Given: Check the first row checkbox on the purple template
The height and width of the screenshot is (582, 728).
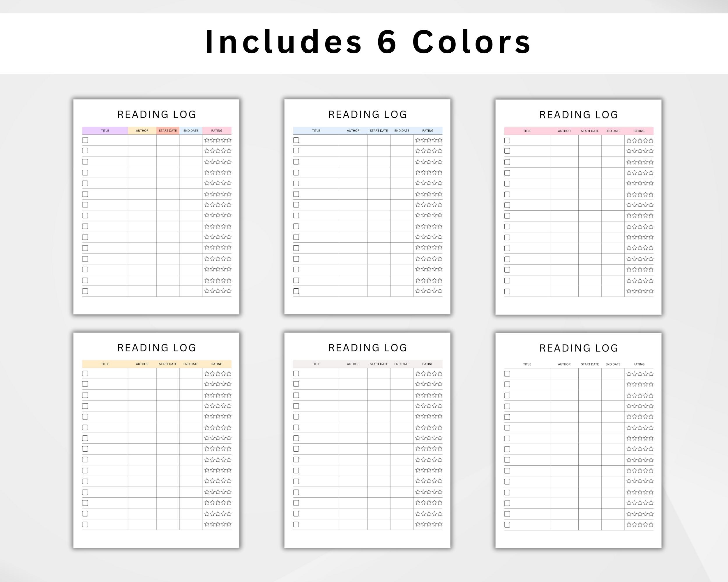Looking at the screenshot, I should (x=85, y=140).
